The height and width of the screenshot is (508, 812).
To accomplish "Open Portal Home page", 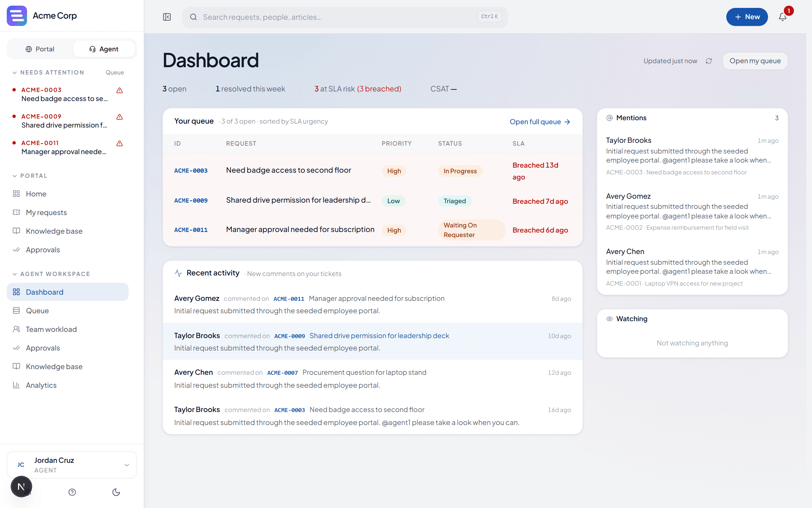I will click(67, 194).
